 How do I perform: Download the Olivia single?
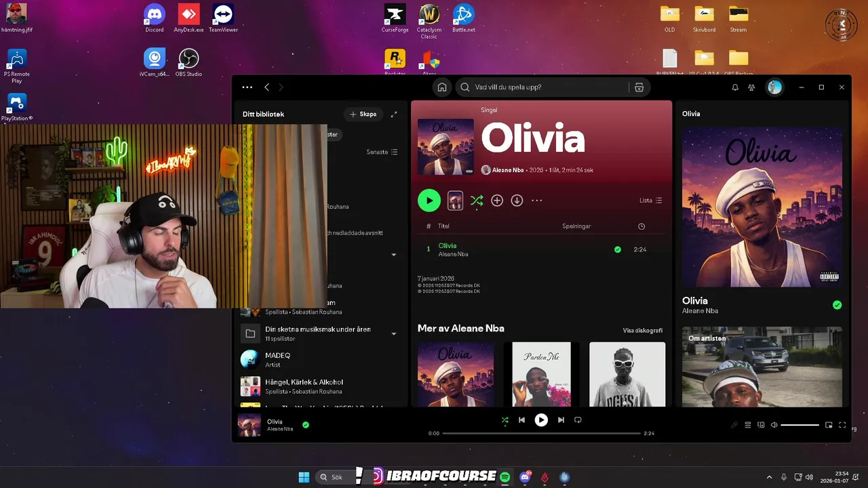(x=517, y=201)
